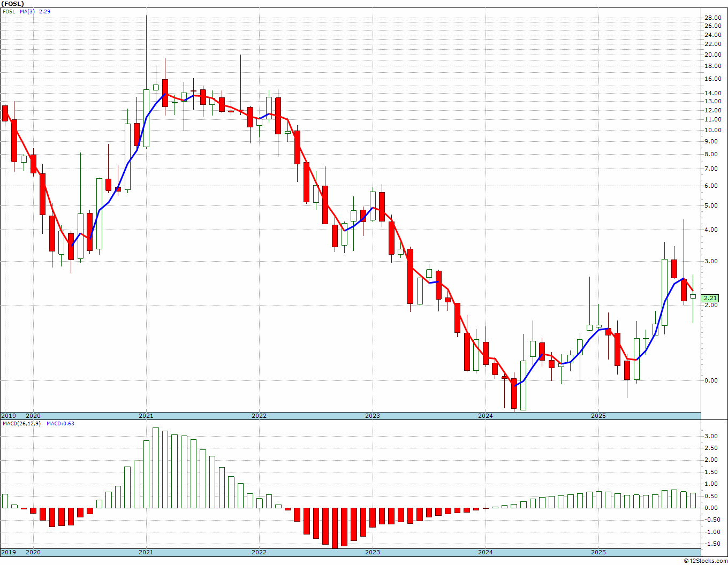Click the tallest green MACD histogram bar
Screen dimensions: 728x565
click(x=156, y=468)
